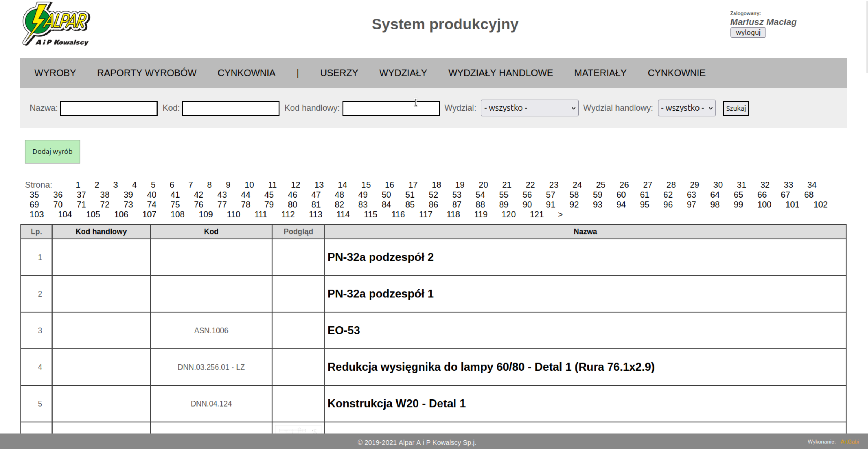
Task: Go to page 121 in pagination
Action: coord(536,214)
